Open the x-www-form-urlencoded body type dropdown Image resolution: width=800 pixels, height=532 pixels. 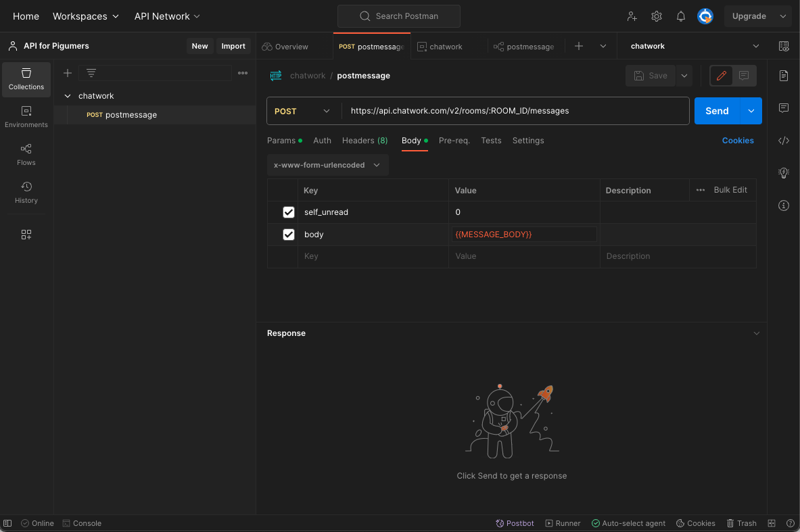327,165
